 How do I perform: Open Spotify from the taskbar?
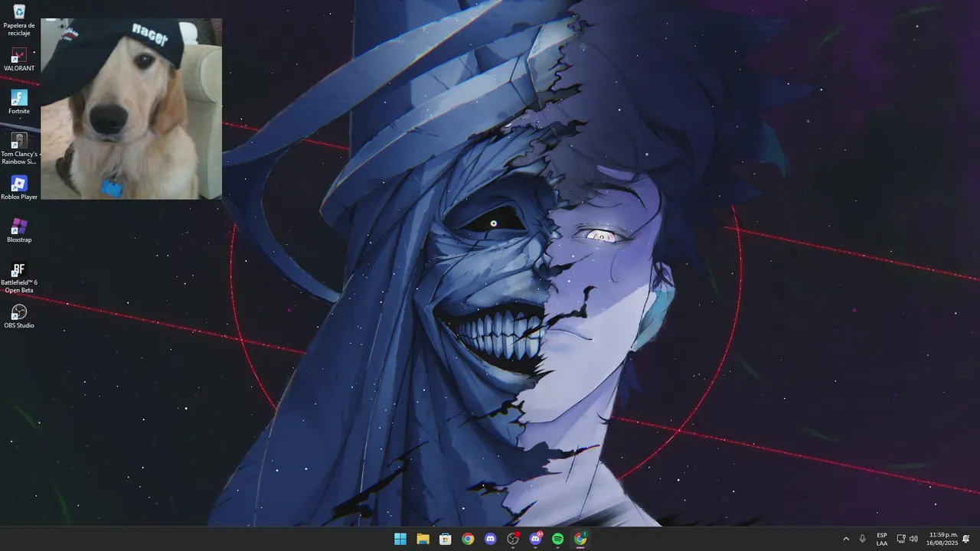(x=557, y=539)
